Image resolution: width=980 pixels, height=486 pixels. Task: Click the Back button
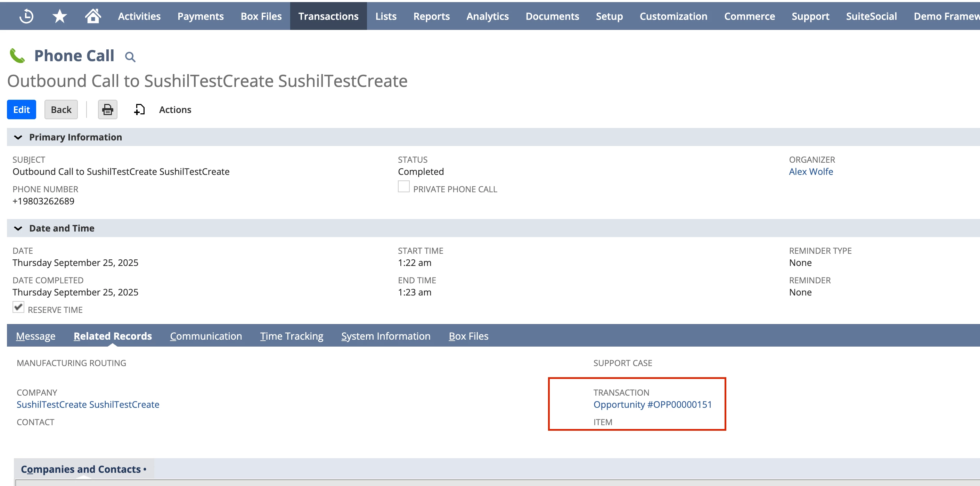tap(61, 110)
